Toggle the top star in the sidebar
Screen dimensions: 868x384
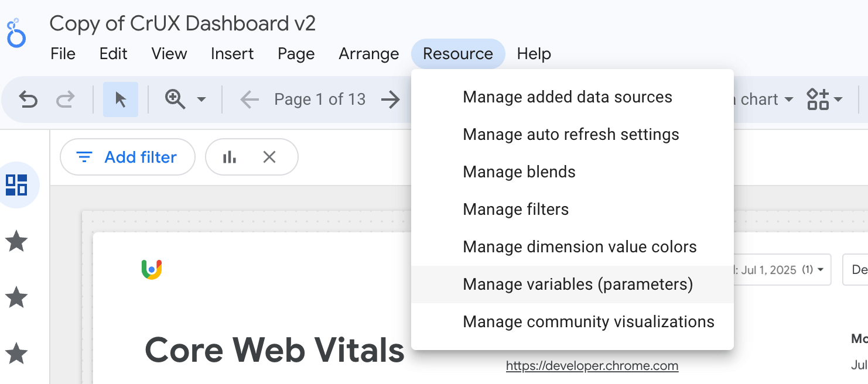pos(18,241)
